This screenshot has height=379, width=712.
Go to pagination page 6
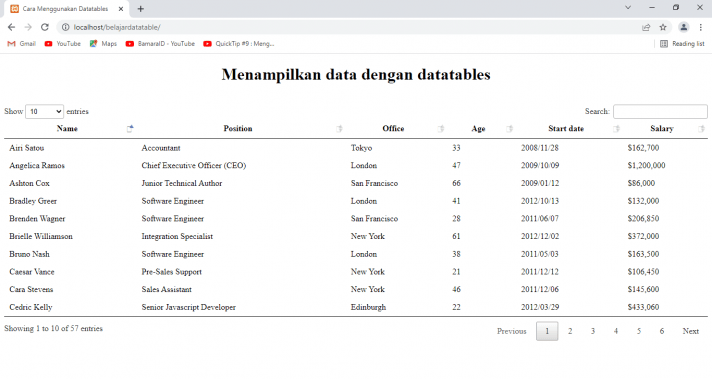[662, 331]
